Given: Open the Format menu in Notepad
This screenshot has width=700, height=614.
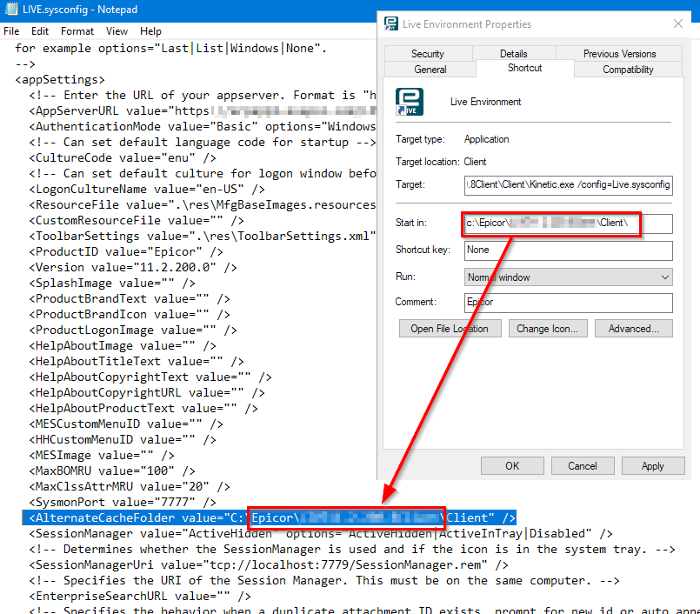Looking at the screenshot, I should point(77,31).
